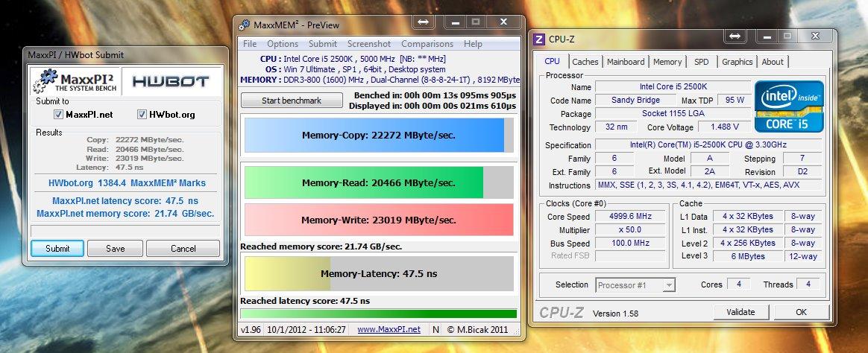Click the Package value Socket 1155 LGA
This screenshot has width=868, height=353.
[x=673, y=113]
